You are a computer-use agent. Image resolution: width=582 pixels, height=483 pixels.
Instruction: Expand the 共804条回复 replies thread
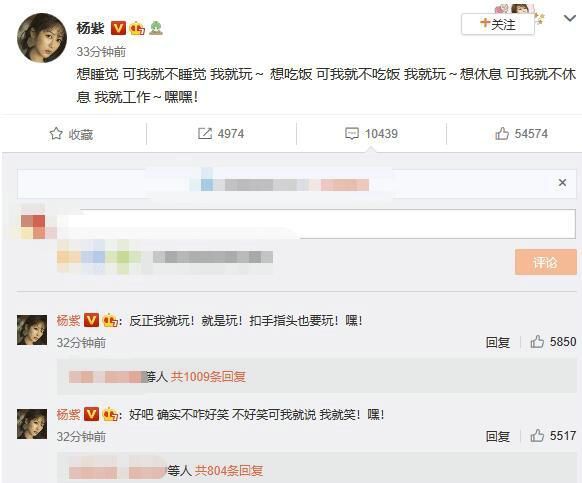(x=229, y=471)
